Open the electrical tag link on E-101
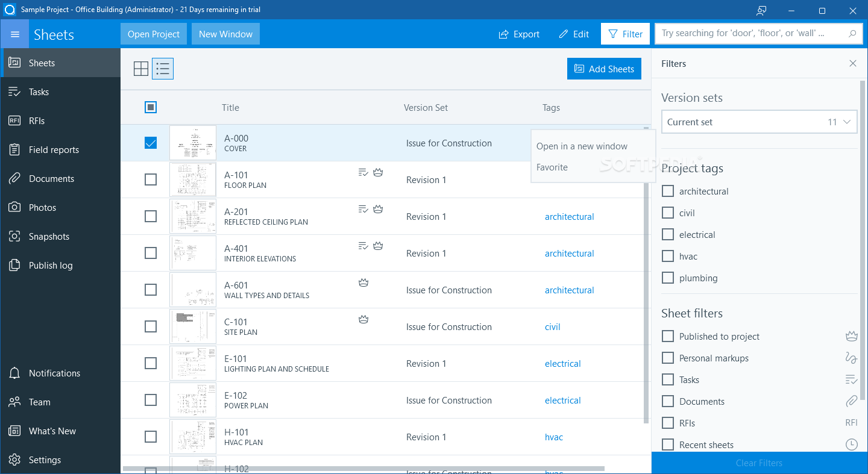The image size is (868, 474). (x=562, y=363)
